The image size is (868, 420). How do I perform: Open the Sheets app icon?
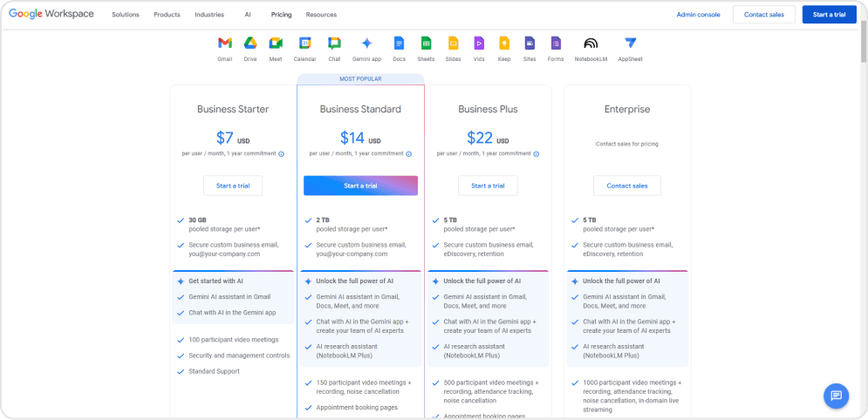[x=426, y=43]
